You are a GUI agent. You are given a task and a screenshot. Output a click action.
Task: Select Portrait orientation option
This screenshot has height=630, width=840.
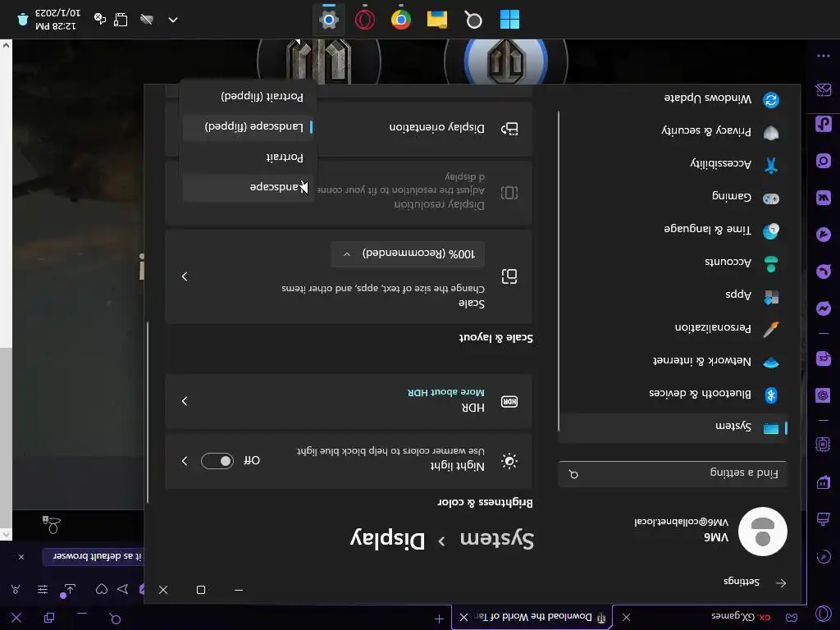coord(248,157)
